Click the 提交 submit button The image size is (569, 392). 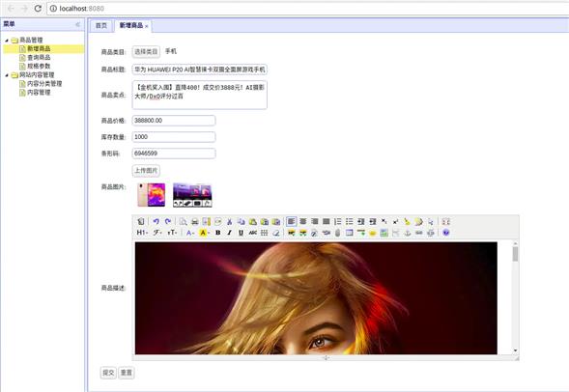tap(108, 373)
